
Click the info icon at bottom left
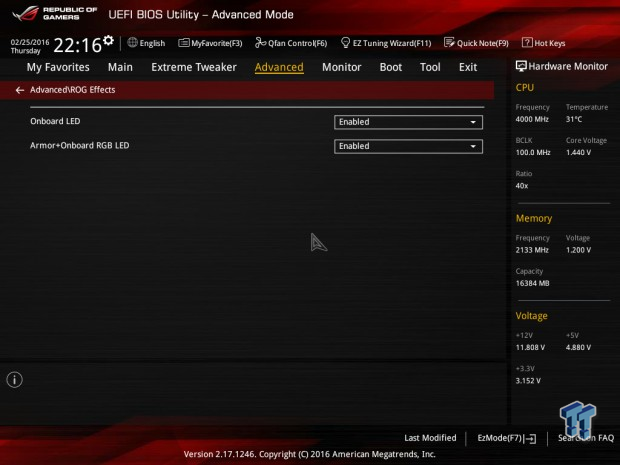(15, 380)
